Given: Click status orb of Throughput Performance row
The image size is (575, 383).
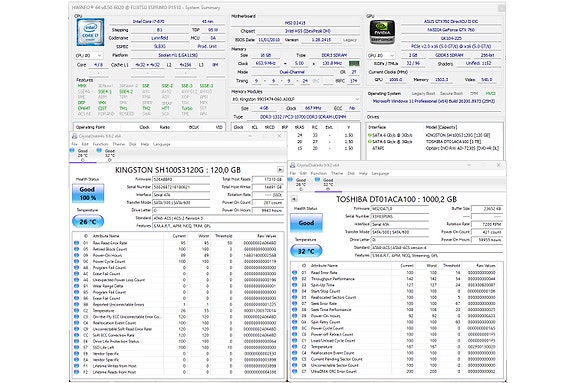Looking at the screenshot, I should [x=294, y=279].
